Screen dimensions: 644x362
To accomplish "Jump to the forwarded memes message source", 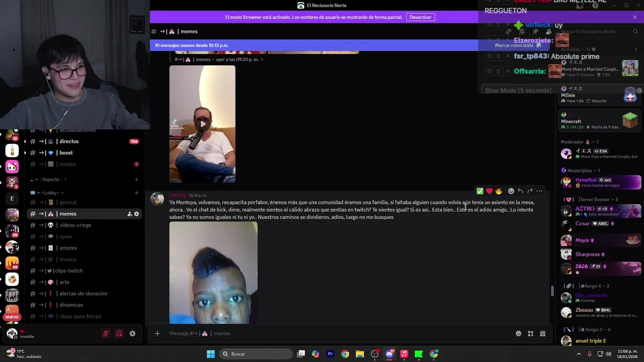I will 219,59.
